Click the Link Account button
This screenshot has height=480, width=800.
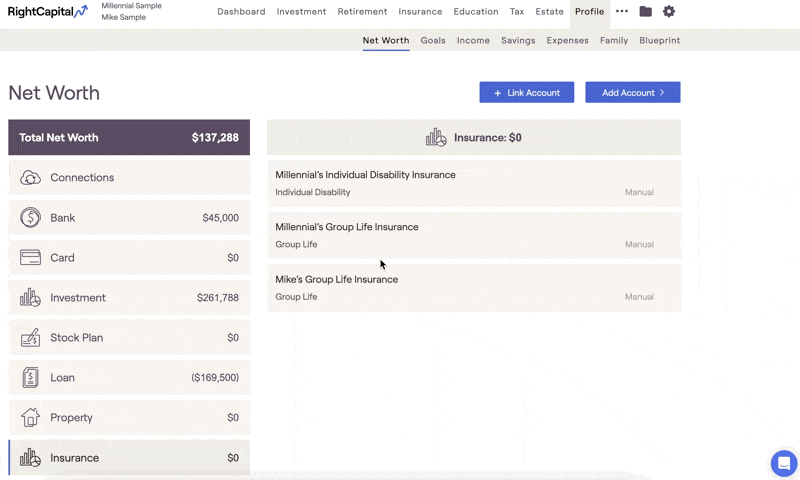527,92
